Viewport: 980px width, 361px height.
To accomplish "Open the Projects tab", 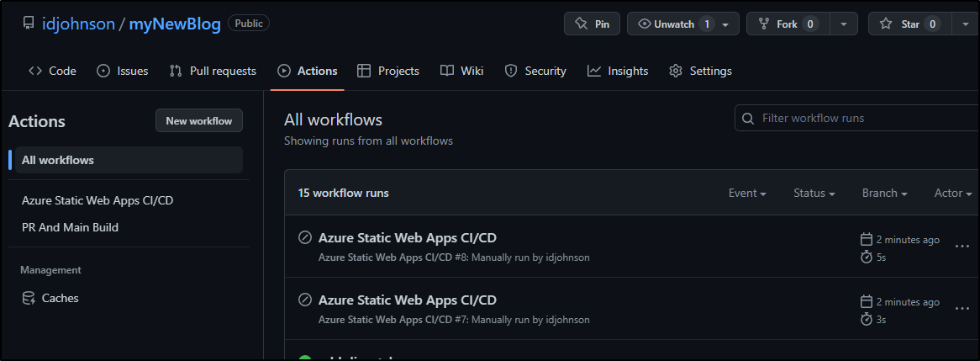I will click(x=388, y=71).
